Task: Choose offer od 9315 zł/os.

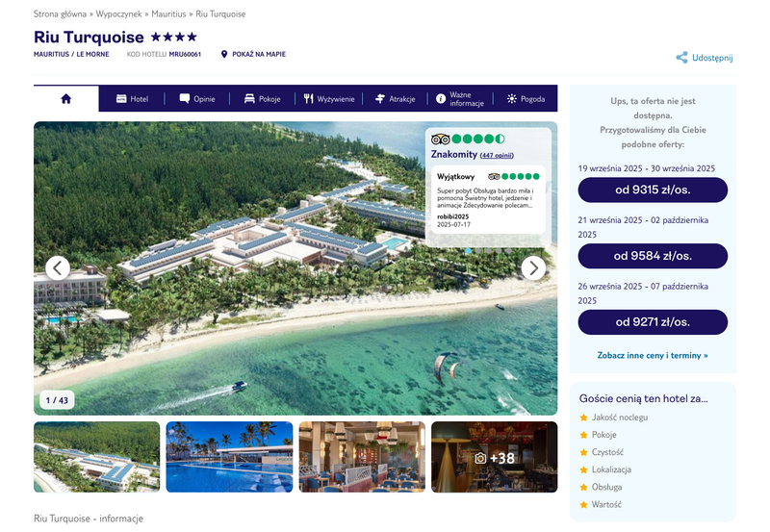Action: tap(653, 190)
